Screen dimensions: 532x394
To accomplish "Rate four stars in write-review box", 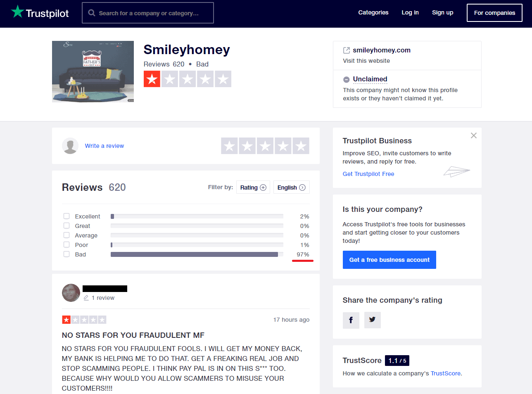I will tap(283, 146).
